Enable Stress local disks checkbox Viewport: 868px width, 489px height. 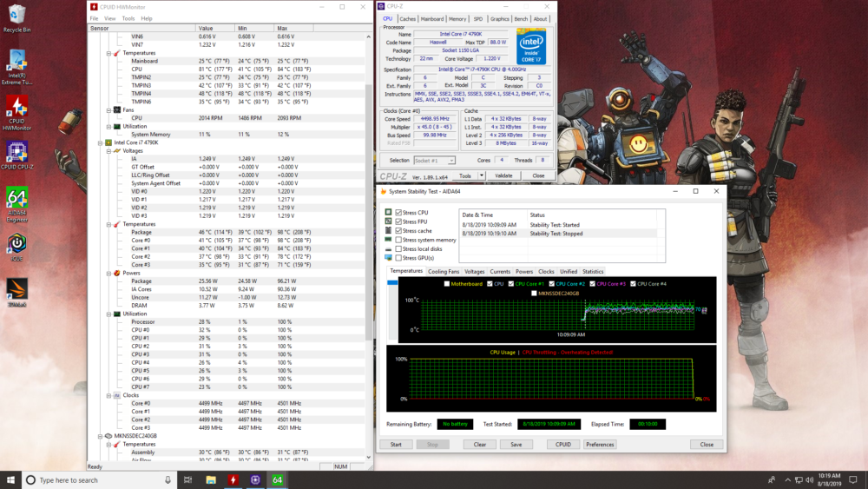point(398,248)
